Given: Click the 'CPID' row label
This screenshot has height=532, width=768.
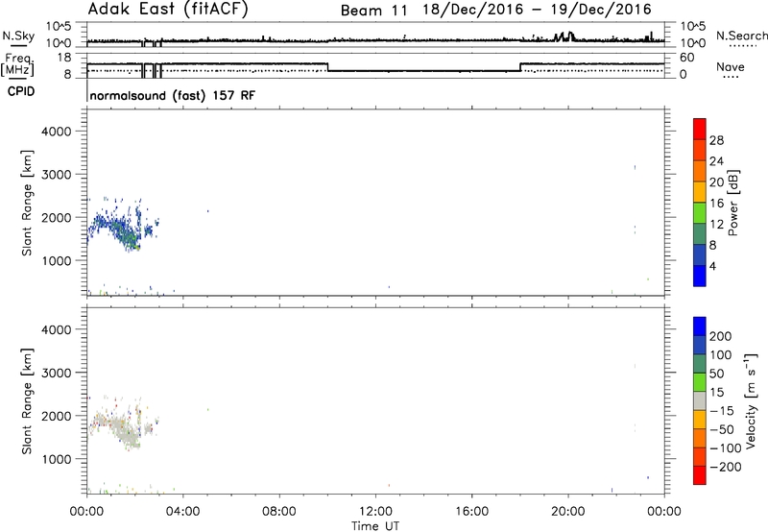Looking at the screenshot, I should click(21, 91).
